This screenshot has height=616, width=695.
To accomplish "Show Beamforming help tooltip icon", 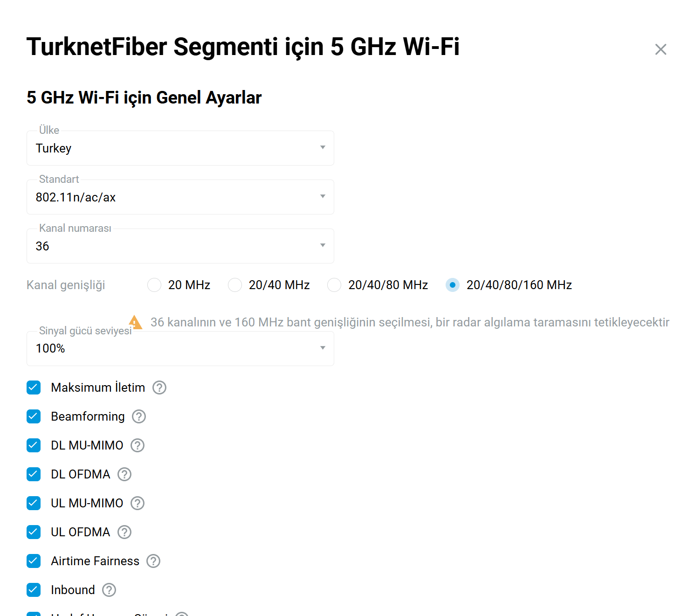I will pyautogui.click(x=139, y=416).
